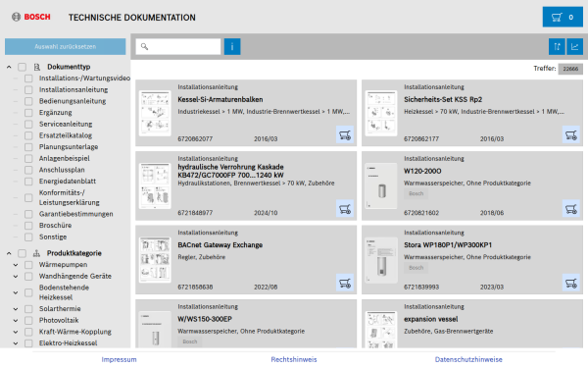This screenshot has width=588, height=368.
Task: Click the Dokumenttyp document icon
Action: coord(37,67)
